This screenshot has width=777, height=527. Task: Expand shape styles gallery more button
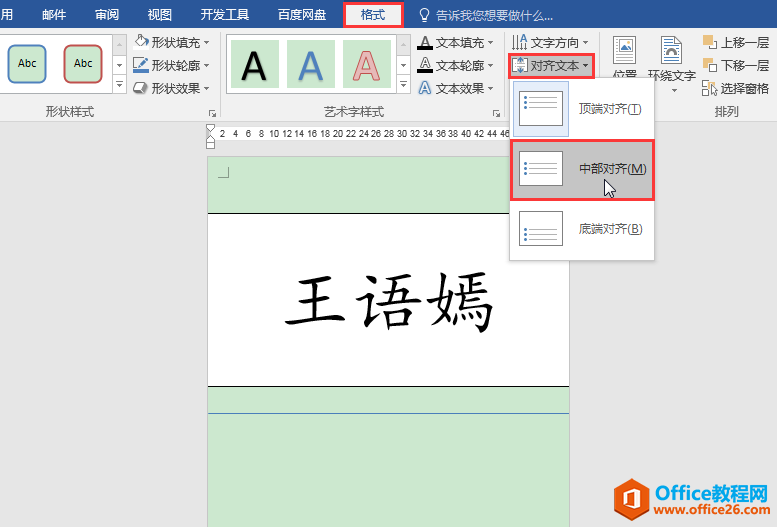[x=119, y=85]
